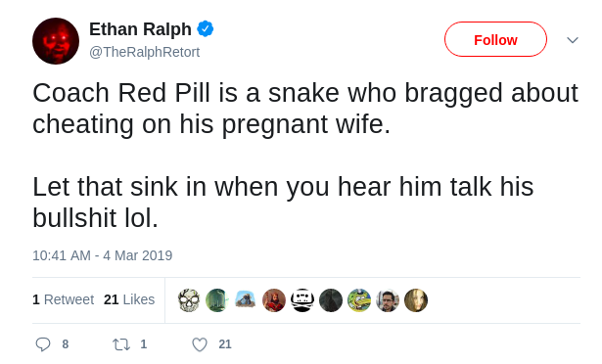Open Ethan Ralph's red profile avatar
The width and height of the screenshot is (602, 364).
pyautogui.click(x=56, y=41)
